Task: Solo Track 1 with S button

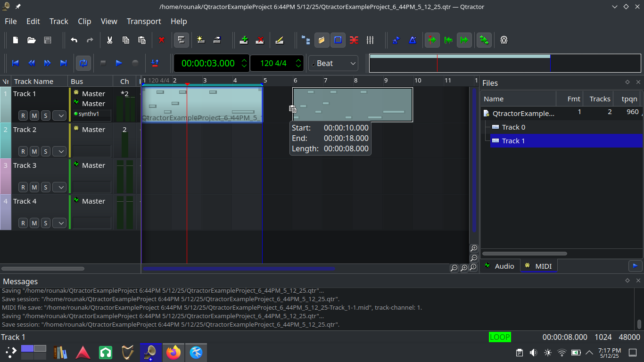Action: (x=46, y=115)
